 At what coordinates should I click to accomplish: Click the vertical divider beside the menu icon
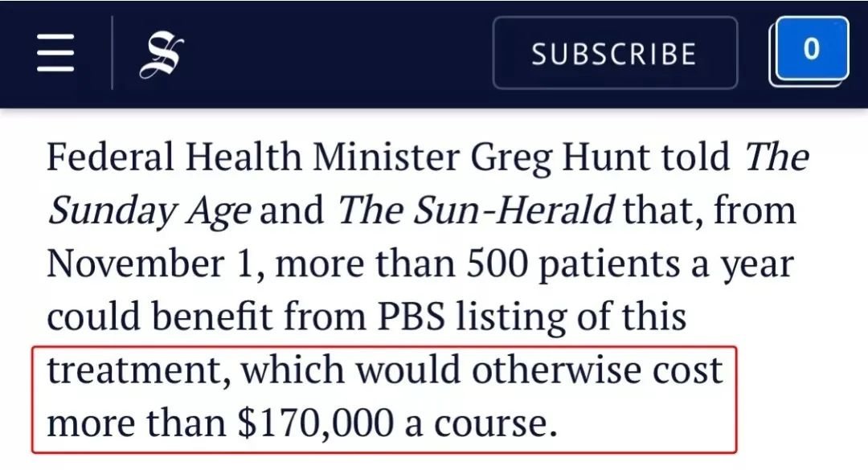click(113, 53)
